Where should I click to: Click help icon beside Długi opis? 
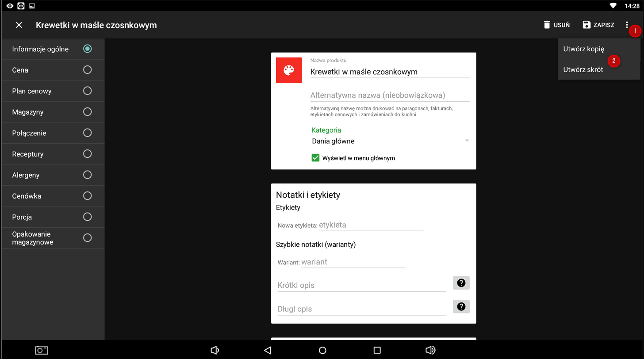(461, 306)
